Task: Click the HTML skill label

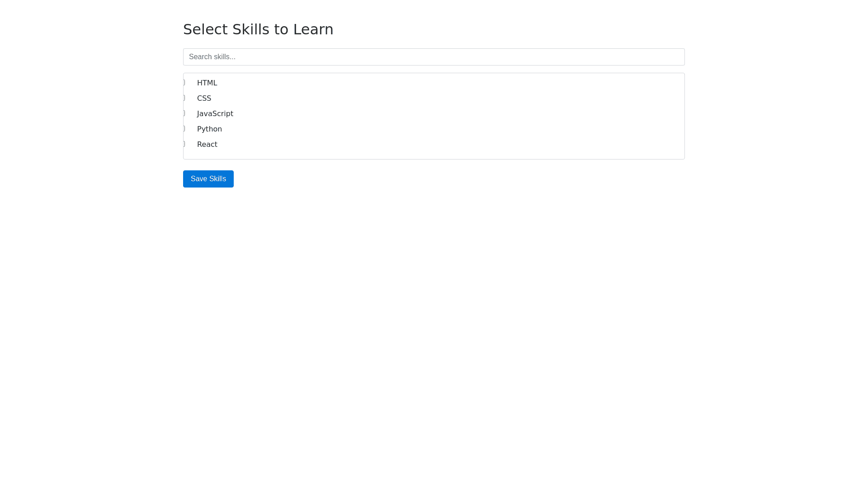Action: 207,83
